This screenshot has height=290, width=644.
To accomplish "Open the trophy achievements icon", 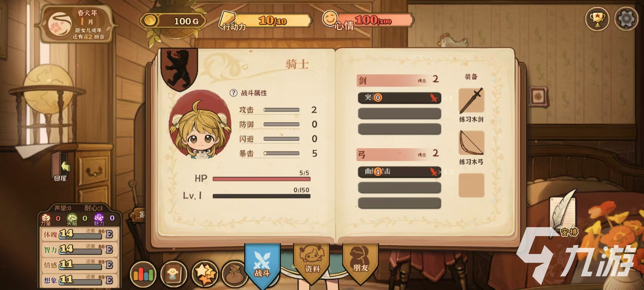I will coord(597,19).
